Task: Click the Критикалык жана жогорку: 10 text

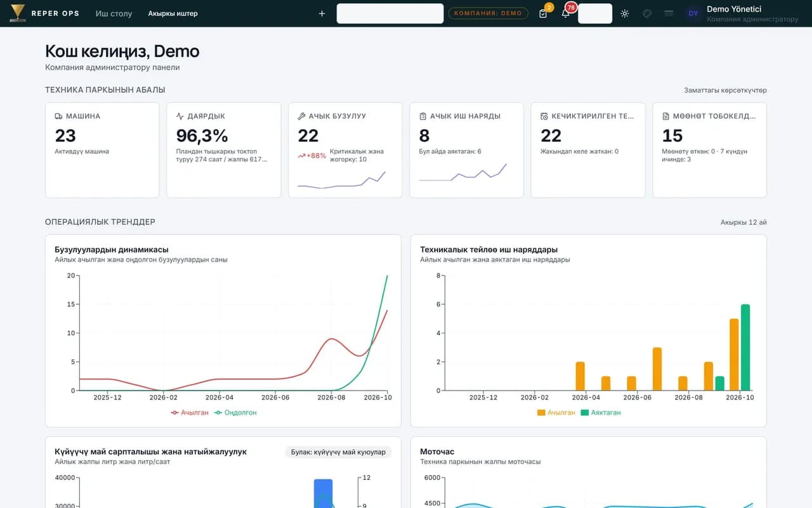Action: coord(357,156)
